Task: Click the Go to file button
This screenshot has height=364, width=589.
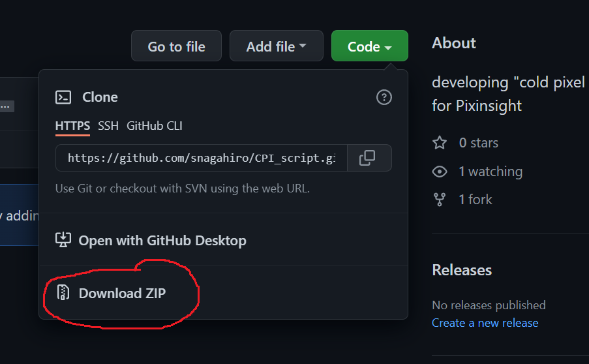Action: tap(176, 46)
